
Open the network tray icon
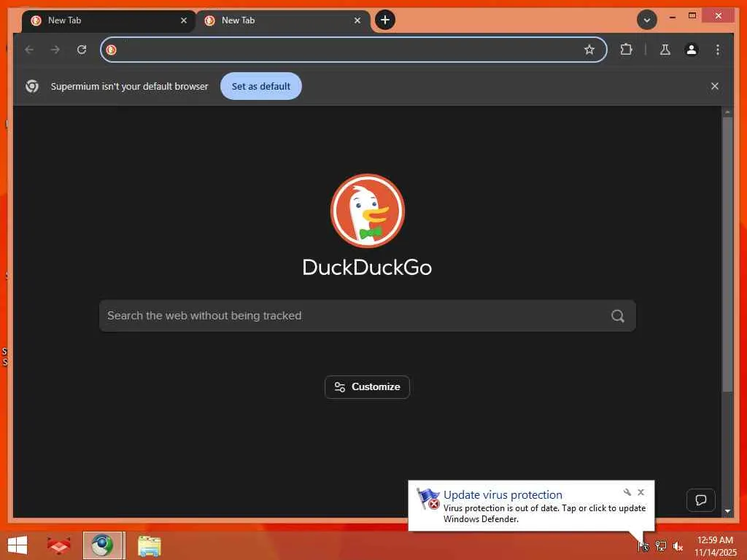point(661,546)
